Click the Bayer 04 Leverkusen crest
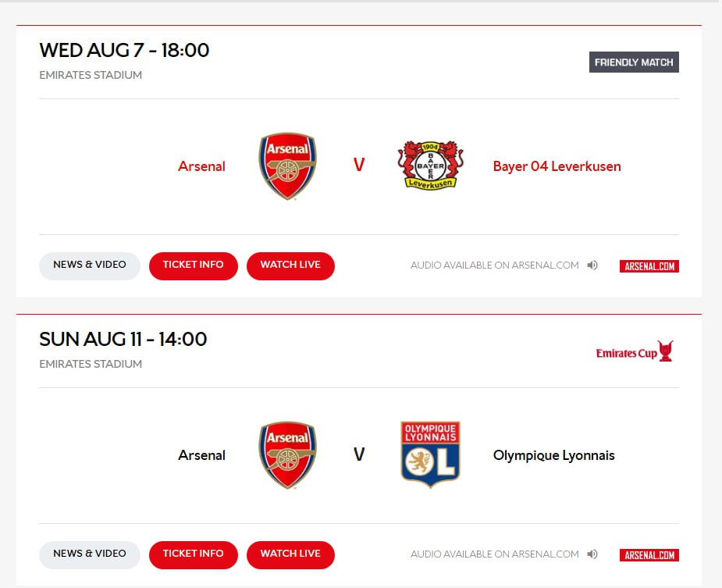Image resolution: width=722 pixels, height=588 pixels. pos(430,166)
